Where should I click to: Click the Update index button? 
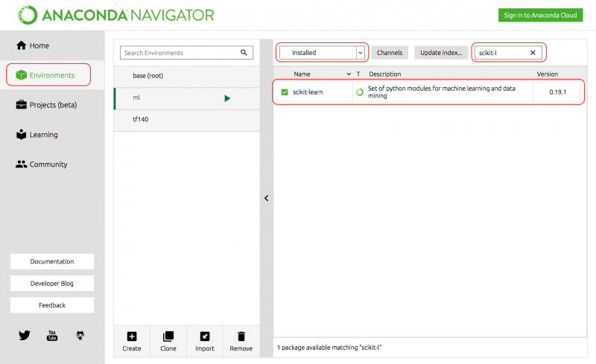pos(441,53)
